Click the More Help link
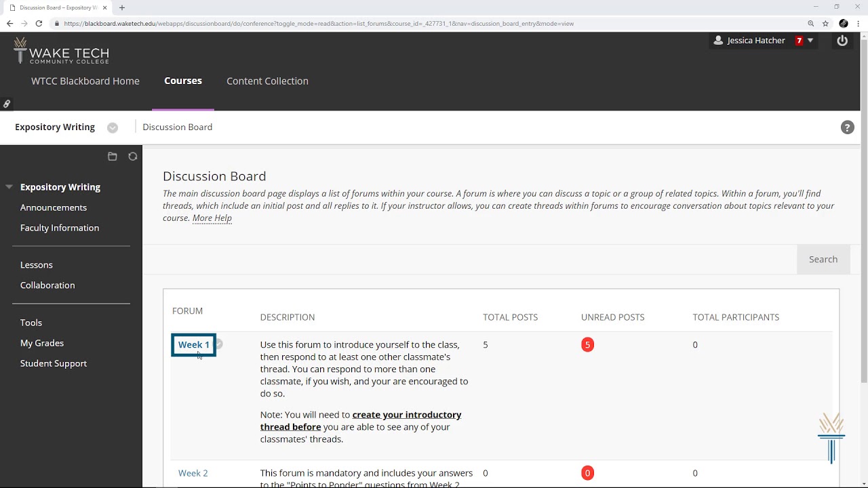 click(x=212, y=218)
